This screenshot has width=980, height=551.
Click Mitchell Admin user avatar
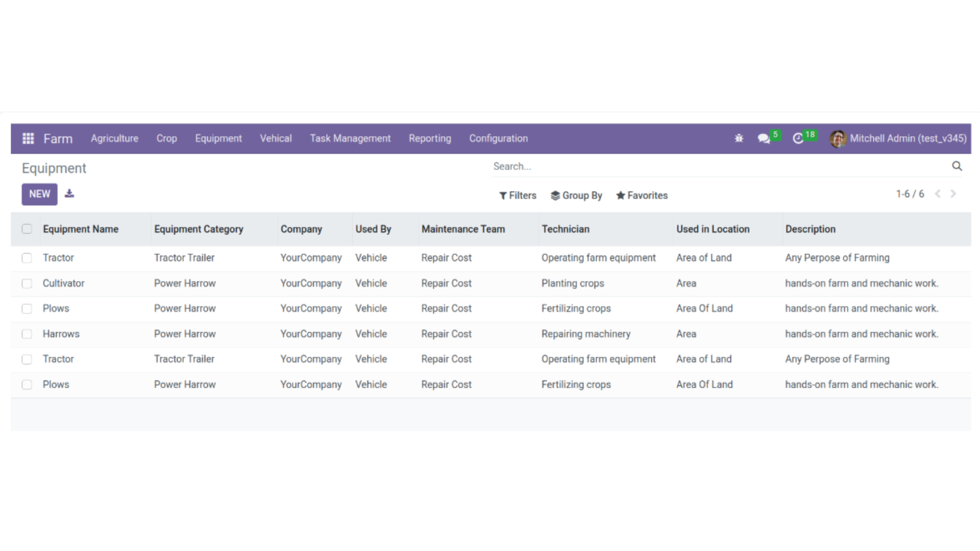[x=838, y=138]
